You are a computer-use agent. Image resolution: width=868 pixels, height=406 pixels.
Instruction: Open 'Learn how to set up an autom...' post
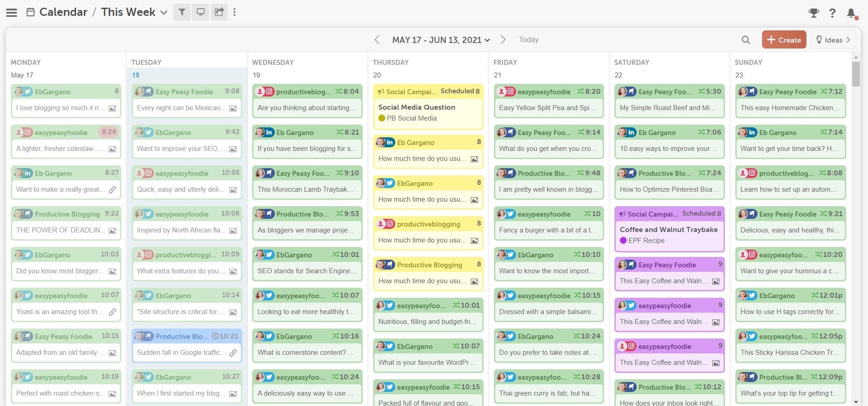tap(791, 183)
